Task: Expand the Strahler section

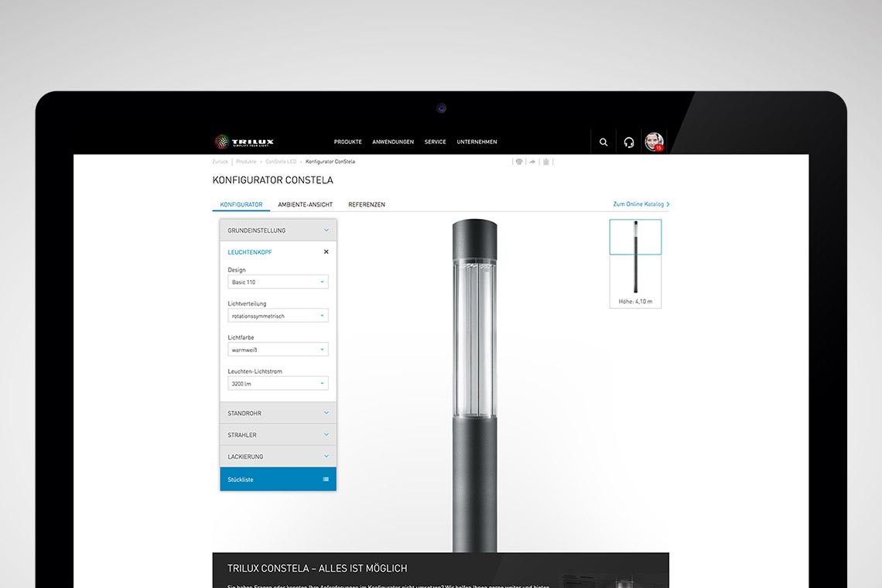Action: click(x=278, y=435)
